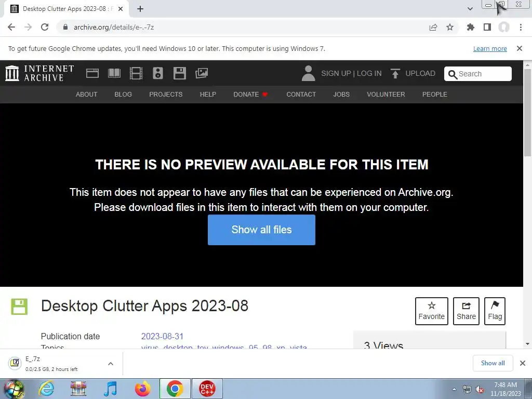This screenshot has height=399, width=532.
Task: Open the music note app on the taskbar
Action: (111, 389)
